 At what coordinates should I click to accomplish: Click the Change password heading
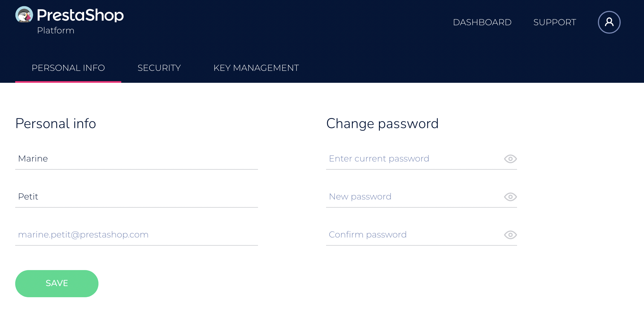(x=382, y=124)
